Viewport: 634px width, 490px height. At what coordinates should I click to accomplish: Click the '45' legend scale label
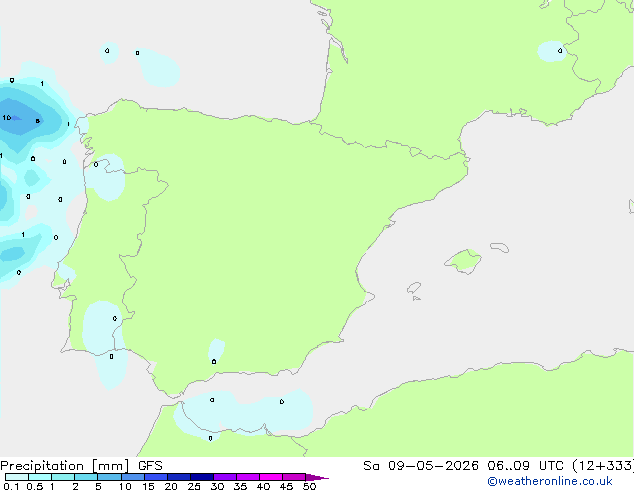point(286,486)
